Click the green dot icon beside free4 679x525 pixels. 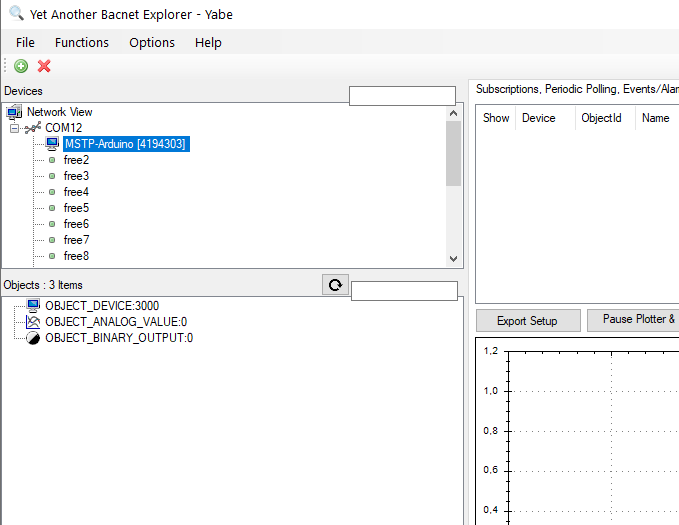tap(52, 192)
